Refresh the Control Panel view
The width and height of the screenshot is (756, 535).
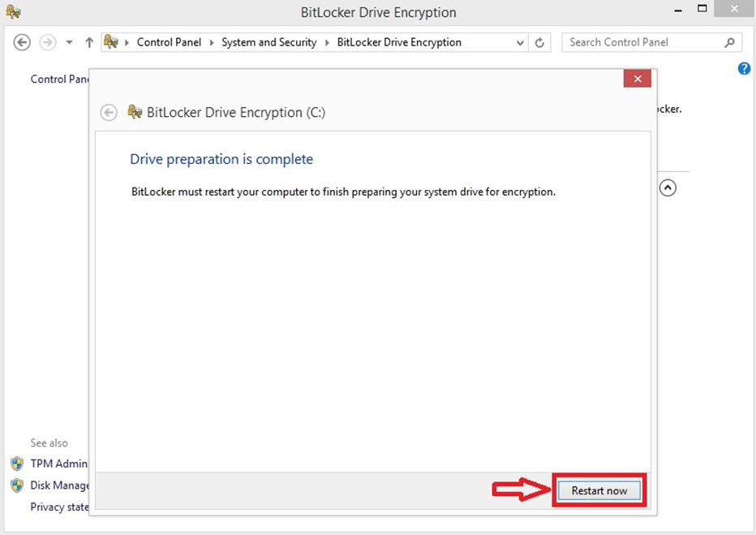[x=540, y=42]
